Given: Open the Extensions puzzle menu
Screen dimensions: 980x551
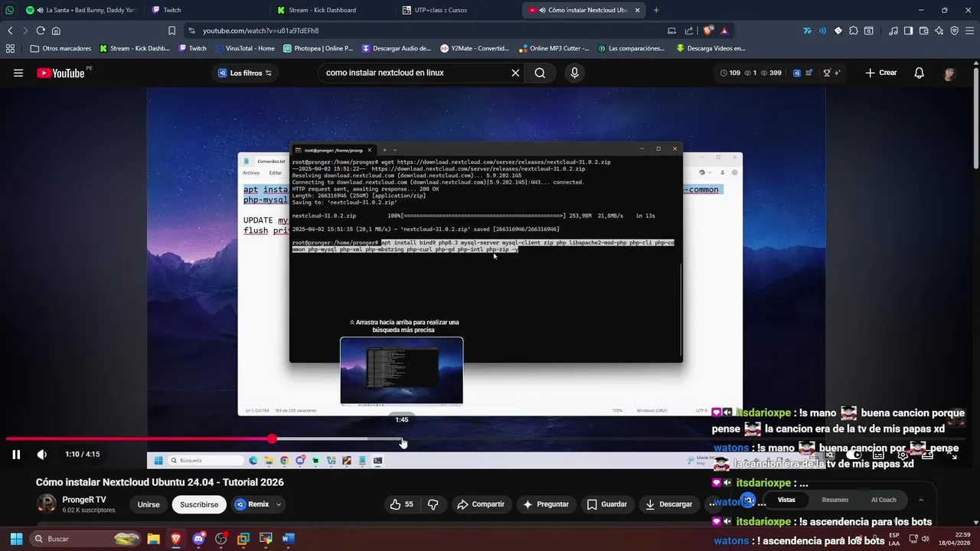Looking at the screenshot, I should pos(854,31).
